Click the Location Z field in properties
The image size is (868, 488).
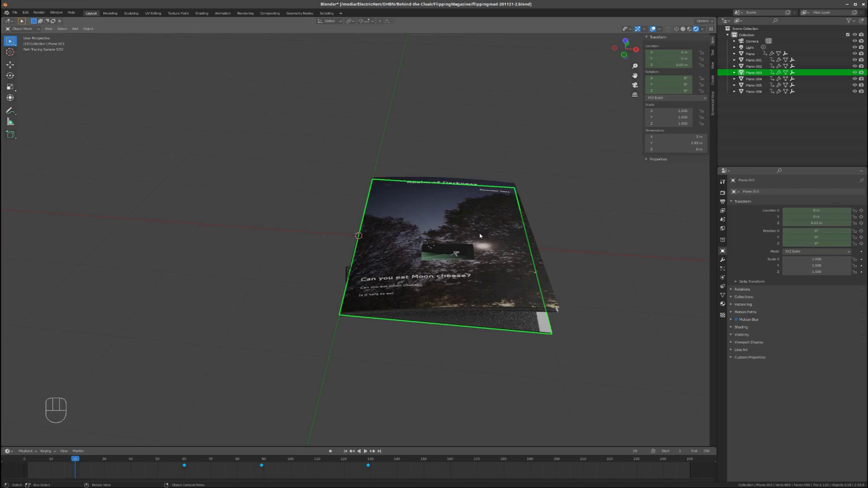[x=816, y=223]
